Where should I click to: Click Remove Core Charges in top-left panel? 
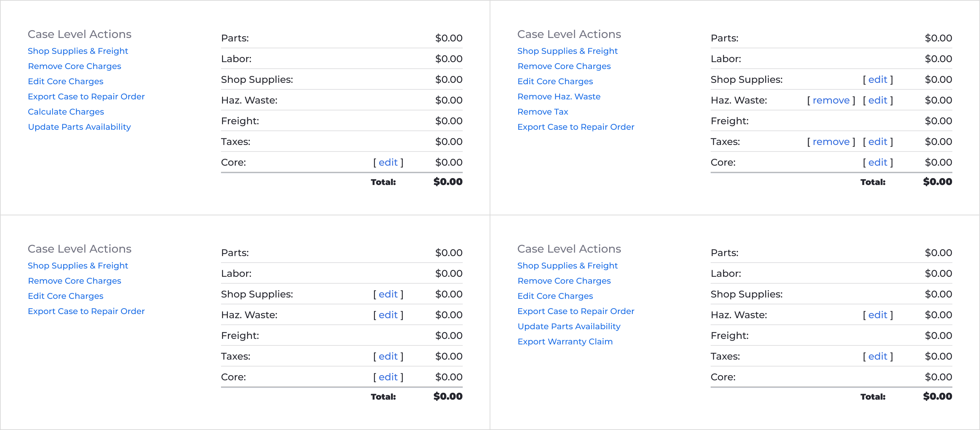point(74,66)
